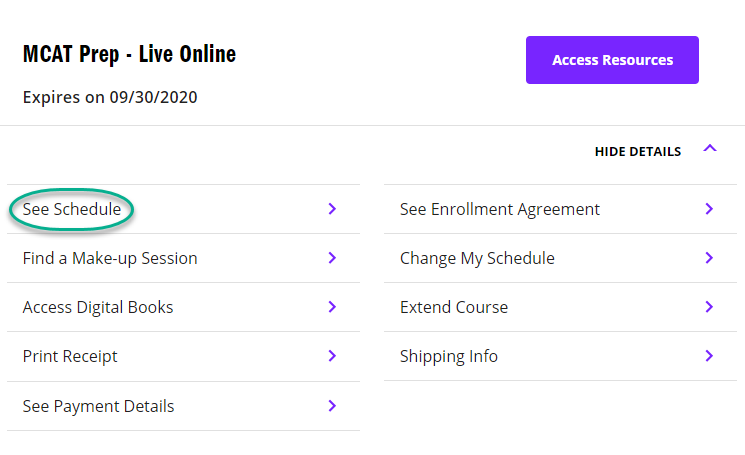The height and width of the screenshot is (455, 745).
Task: Click the chevron beside See Payment Details
Action: (x=332, y=406)
